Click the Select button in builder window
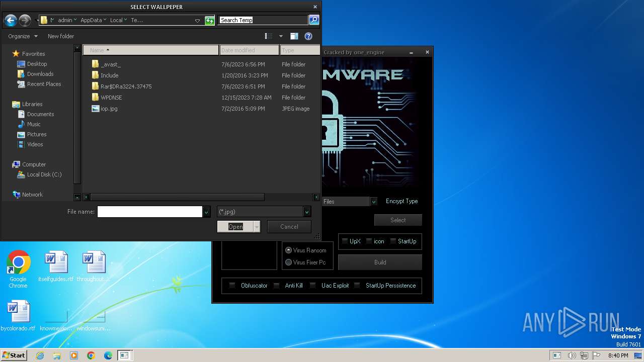Screen dimensions: 644x362 (x=398, y=220)
